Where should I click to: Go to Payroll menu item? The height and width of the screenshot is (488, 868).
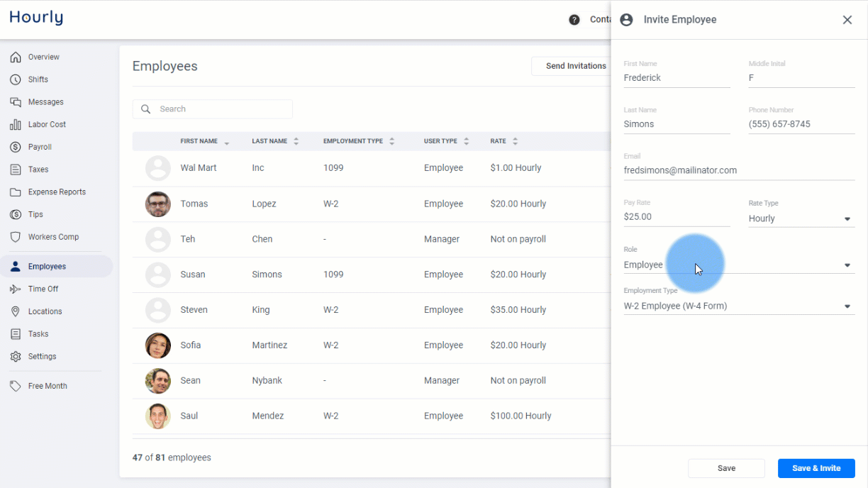click(40, 147)
